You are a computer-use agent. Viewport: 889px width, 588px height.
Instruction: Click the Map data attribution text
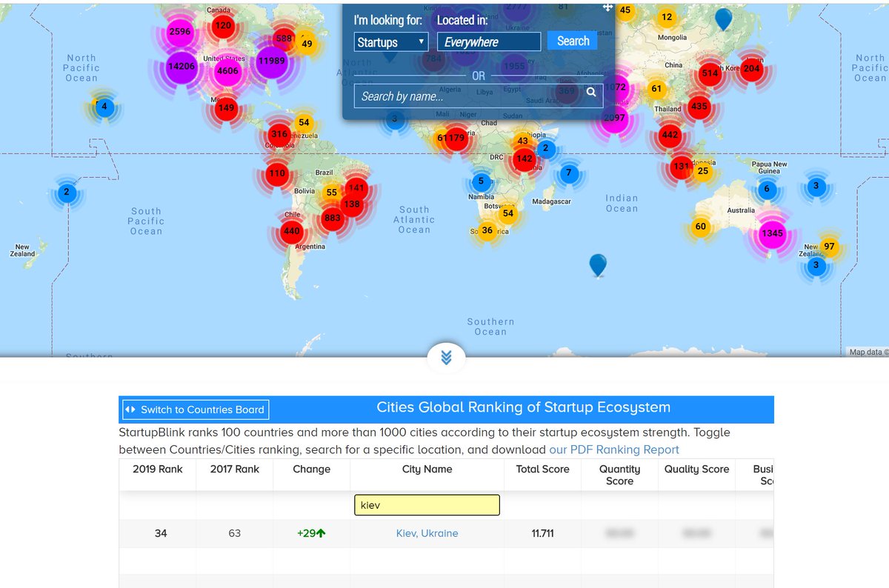867,353
